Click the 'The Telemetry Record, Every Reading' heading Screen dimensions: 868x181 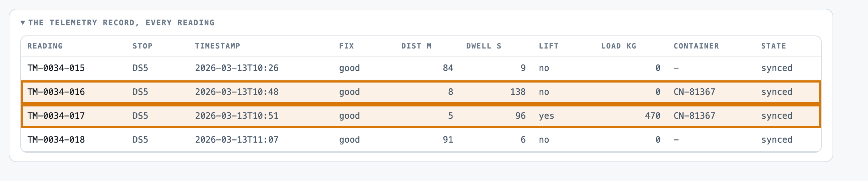121,23
